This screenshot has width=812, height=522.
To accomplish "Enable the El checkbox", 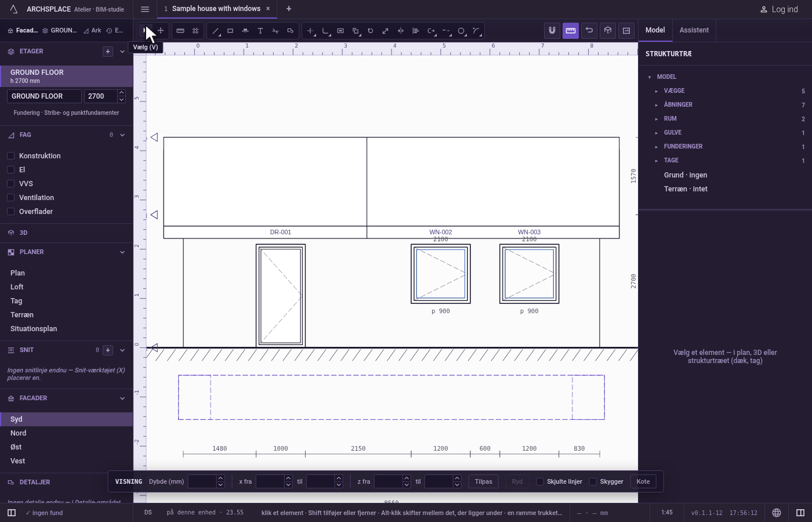I will pyautogui.click(x=10, y=169).
